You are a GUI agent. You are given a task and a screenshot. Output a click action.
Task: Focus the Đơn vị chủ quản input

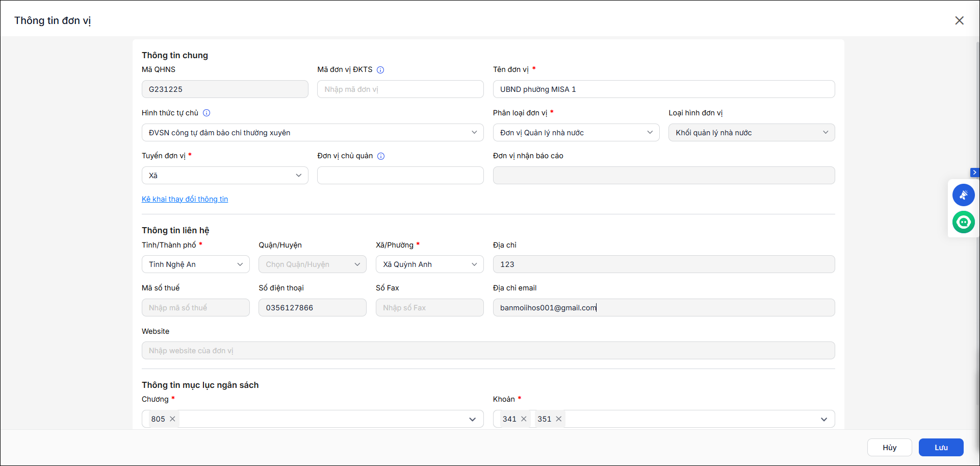coord(400,176)
